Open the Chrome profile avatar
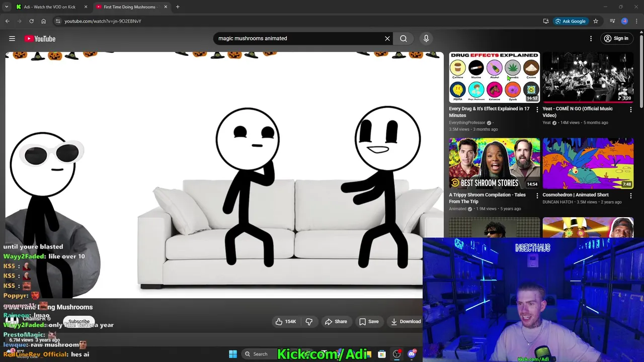 (x=624, y=21)
